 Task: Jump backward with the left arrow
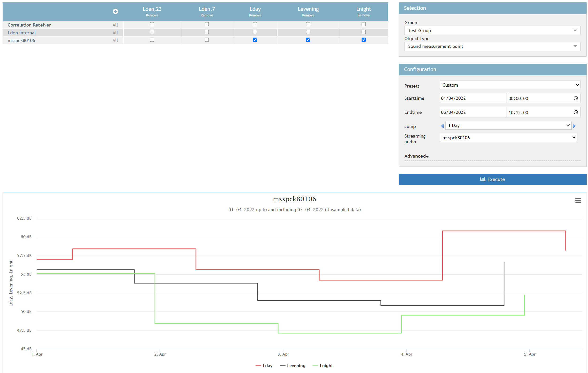442,126
